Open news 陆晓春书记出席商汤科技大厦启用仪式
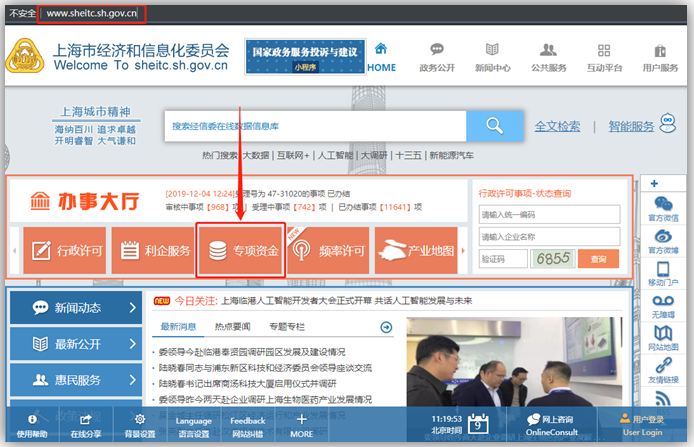Viewport: 694px width, 447px height. 247,384
